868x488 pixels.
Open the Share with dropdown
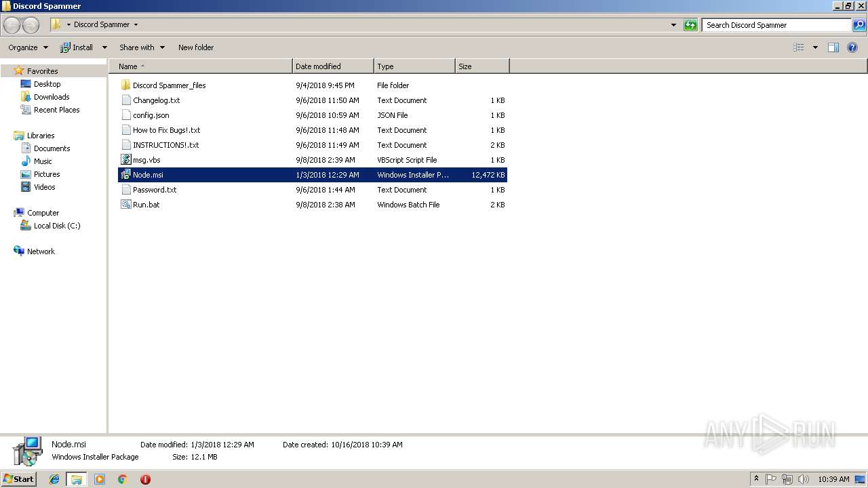pos(142,47)
